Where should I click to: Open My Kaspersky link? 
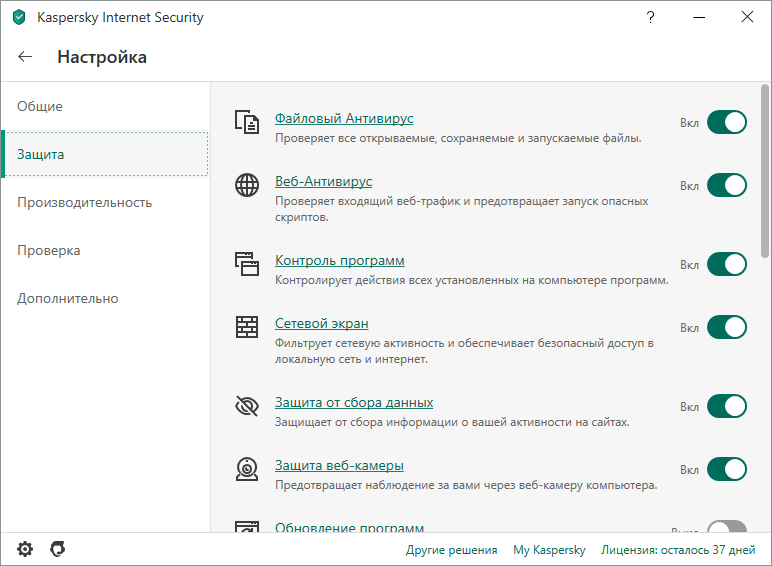(x=549, y=549)
